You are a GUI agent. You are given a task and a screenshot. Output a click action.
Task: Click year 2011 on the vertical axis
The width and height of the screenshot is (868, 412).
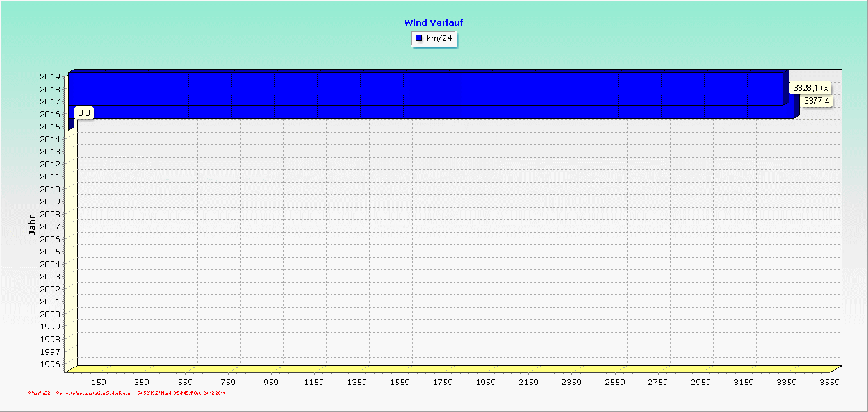(50, 177)
